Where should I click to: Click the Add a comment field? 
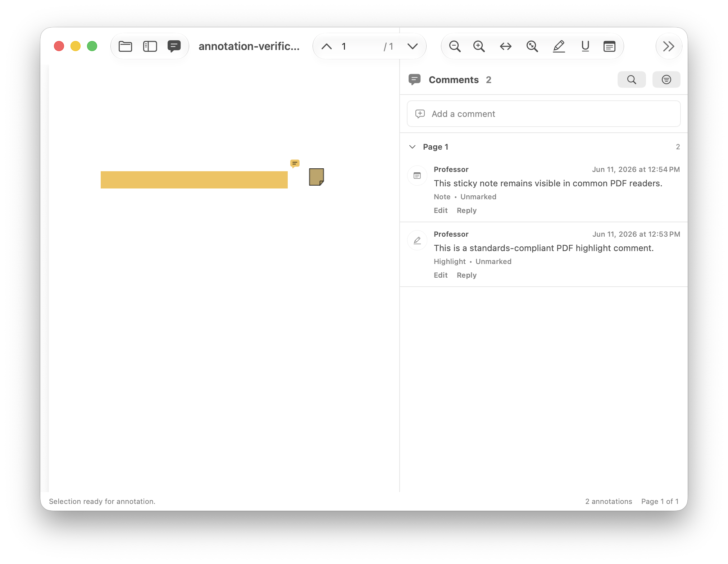click(543, 114)
